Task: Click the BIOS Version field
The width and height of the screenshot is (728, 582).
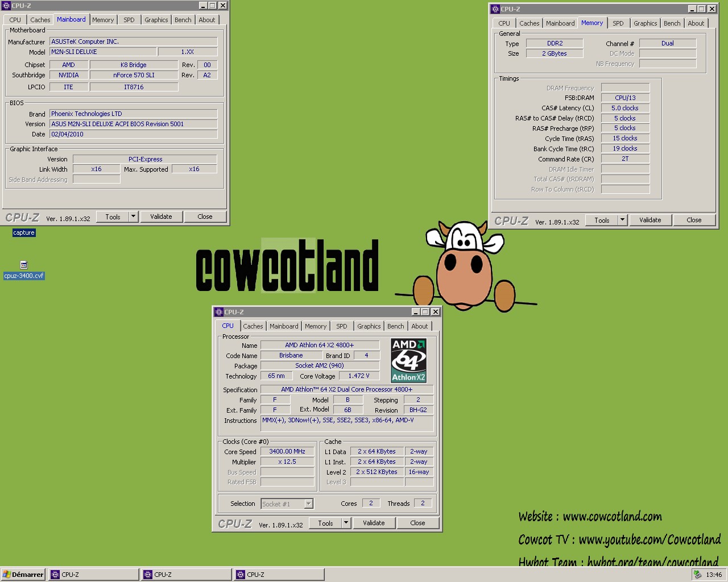Action: [133, 124]
